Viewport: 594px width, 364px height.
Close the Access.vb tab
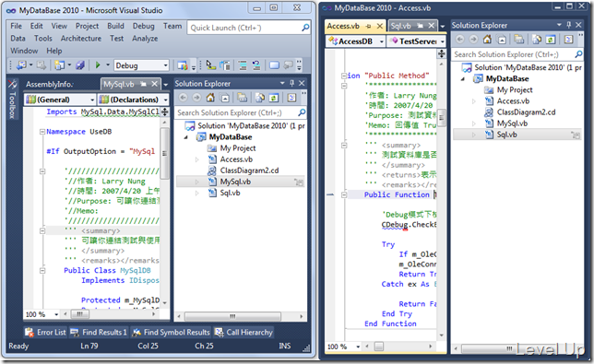pos(380,26)
